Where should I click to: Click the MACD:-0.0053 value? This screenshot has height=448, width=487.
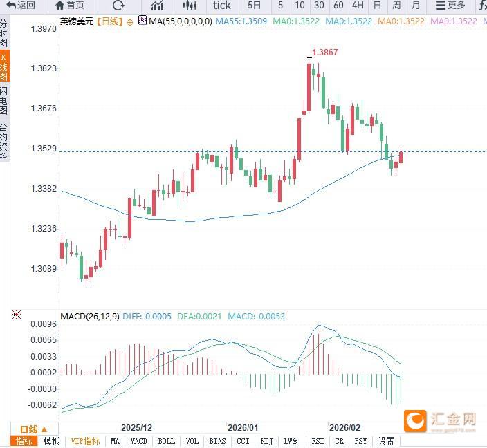pos(256,317)
